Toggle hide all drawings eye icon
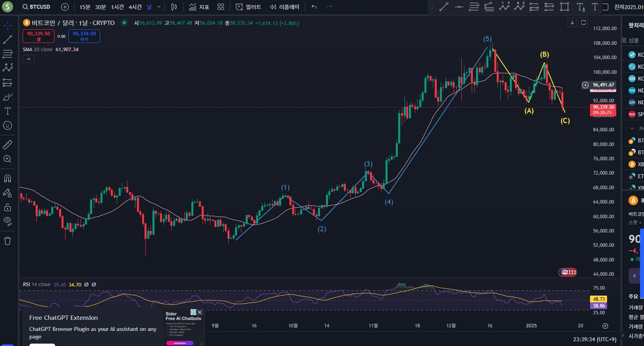 pos(8,221)
